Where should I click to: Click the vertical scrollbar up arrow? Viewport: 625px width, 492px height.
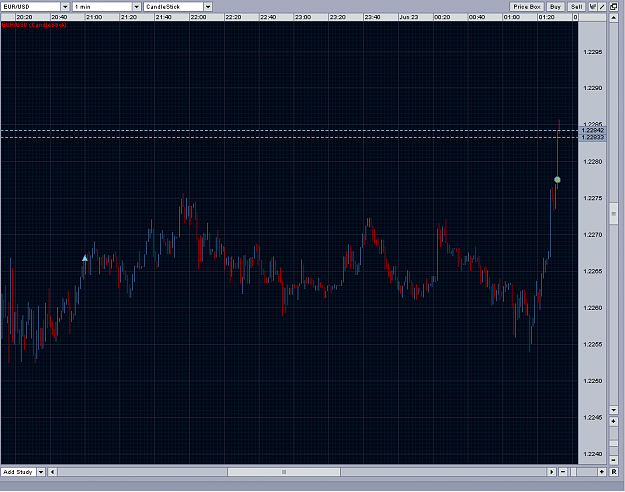click(613, 18)
